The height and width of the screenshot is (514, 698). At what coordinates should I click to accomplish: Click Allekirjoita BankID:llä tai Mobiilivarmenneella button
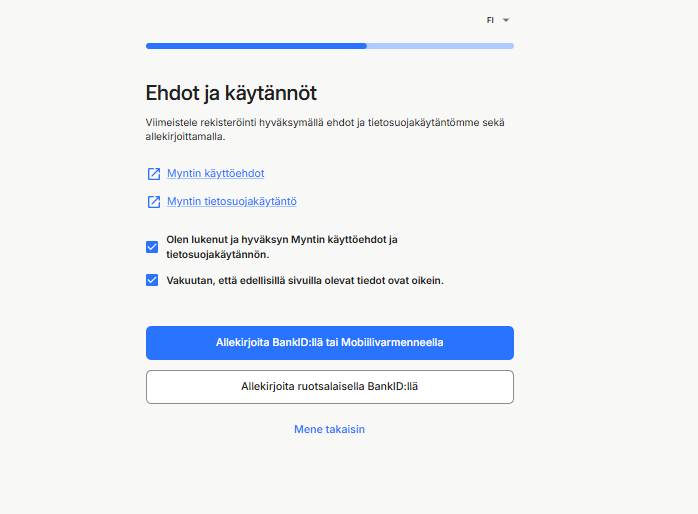[x=330, y=343]
